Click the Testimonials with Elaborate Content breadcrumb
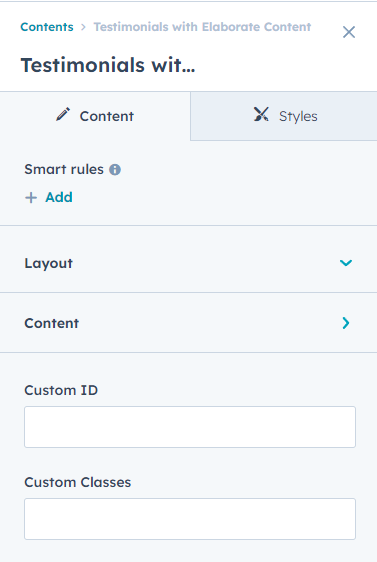 [x=202, y=27]
